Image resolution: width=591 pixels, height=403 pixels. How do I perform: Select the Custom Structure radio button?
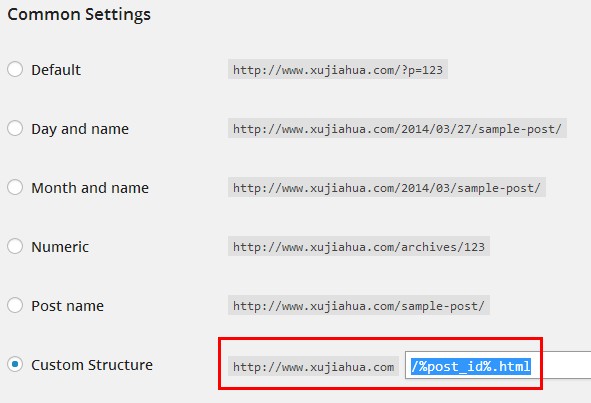(x=15, y=364)
